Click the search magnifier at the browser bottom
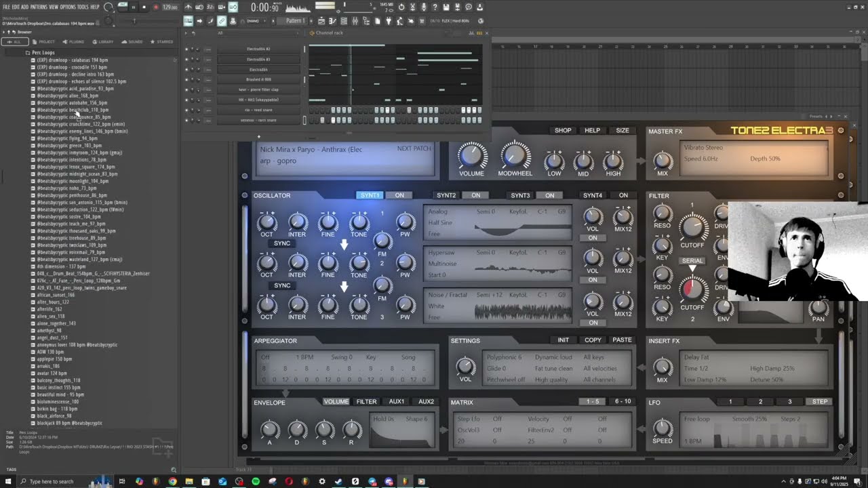Image resolution: width=868 pixels, height=488 pixels. tap(173, 470)
